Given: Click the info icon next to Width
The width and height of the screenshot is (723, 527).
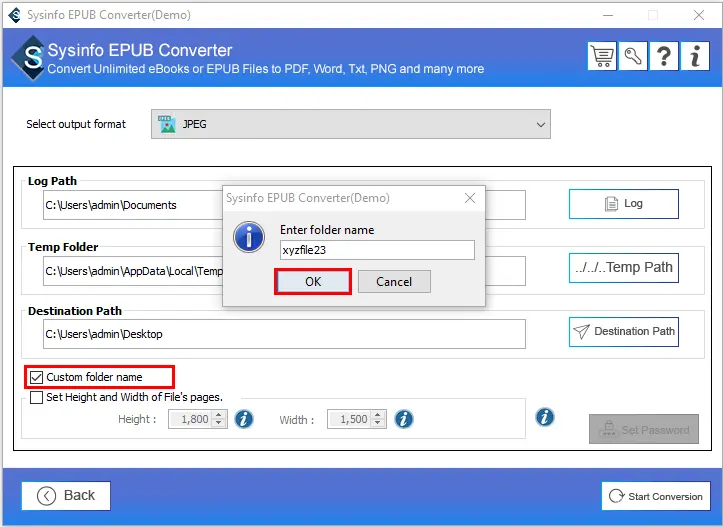Looking at the screenshot, I should pyautogui.click(x=404, y=419).
